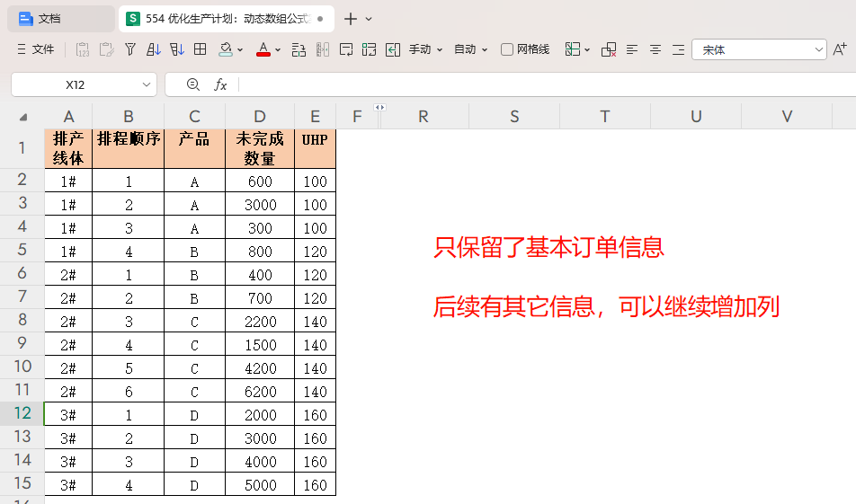
Task: Expand the fill color dropdown arrow
Action: (240, 50)
